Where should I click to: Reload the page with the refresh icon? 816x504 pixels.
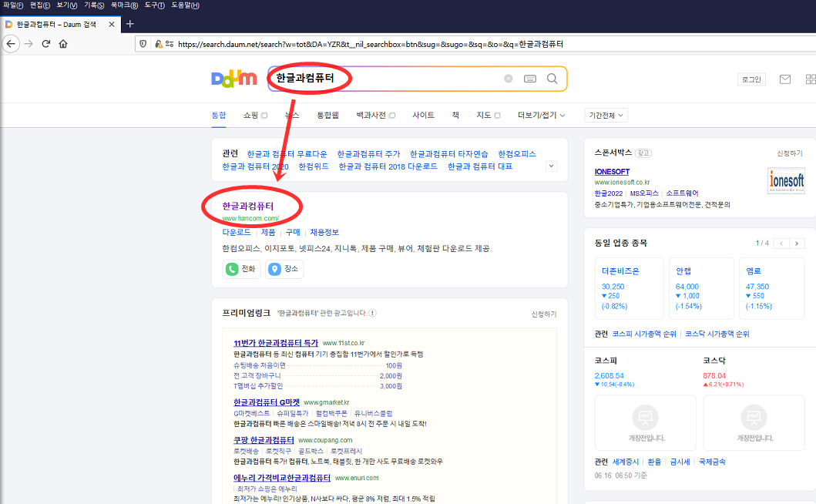coord(45,44)
